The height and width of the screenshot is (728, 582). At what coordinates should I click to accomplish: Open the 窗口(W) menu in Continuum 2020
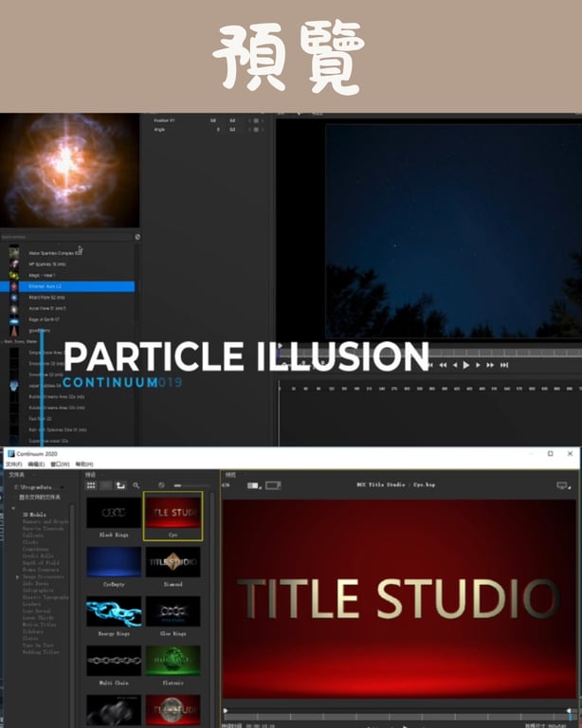coord(60,464)
